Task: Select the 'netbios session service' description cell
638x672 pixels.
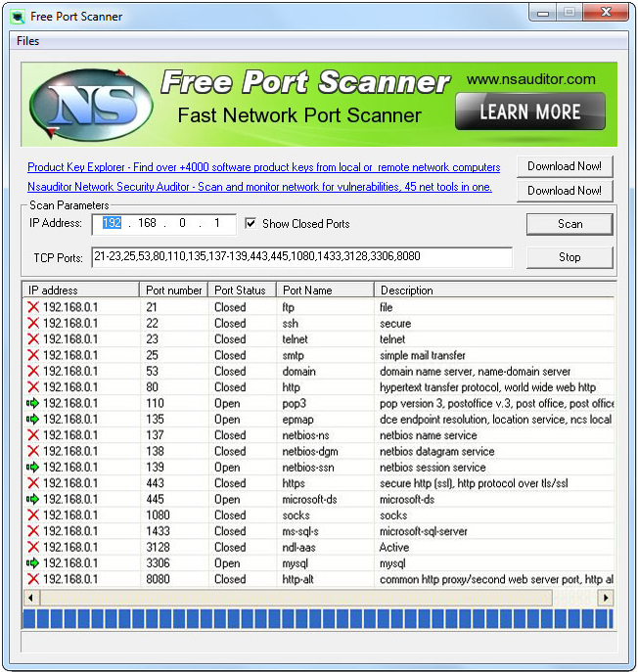Action: click(x=433, y=468)
